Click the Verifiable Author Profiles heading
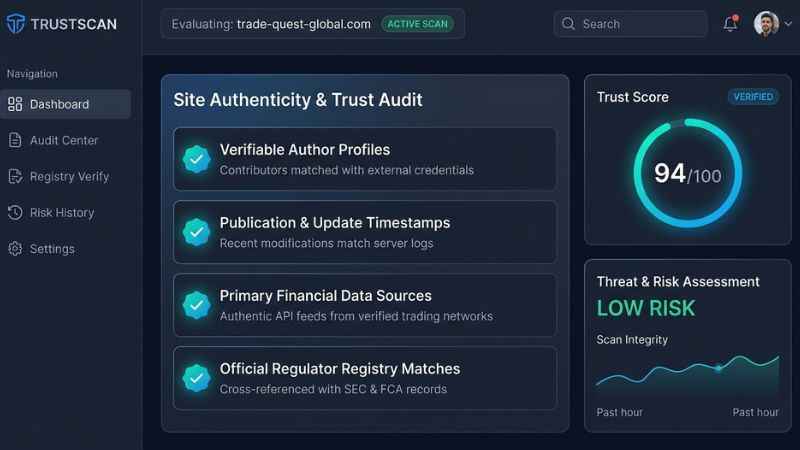 coord(305,149)
